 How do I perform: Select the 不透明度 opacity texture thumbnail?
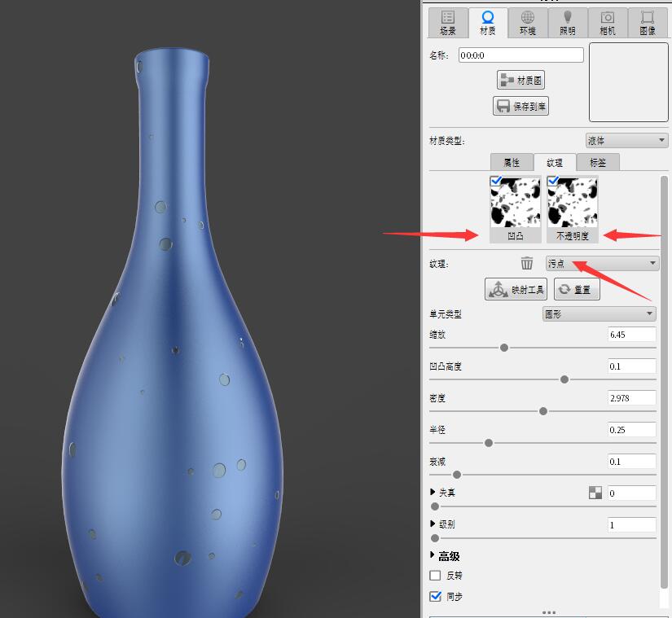pyautogui.click(x=572, y=209)
